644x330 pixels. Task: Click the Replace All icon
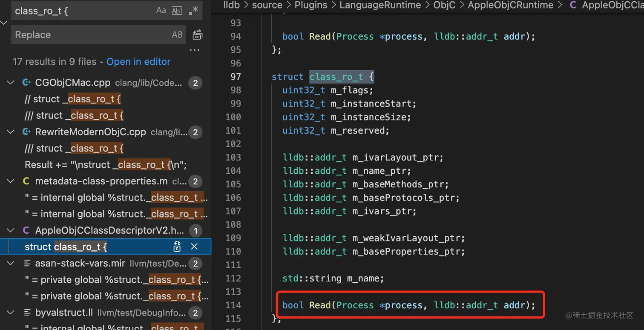tap(197, 35)
